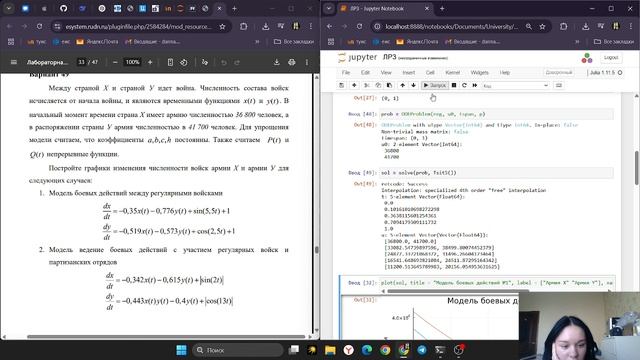Open the Jupyter Edit menu
The height and width of the screenshot is (360, 640).
[365, 73]
